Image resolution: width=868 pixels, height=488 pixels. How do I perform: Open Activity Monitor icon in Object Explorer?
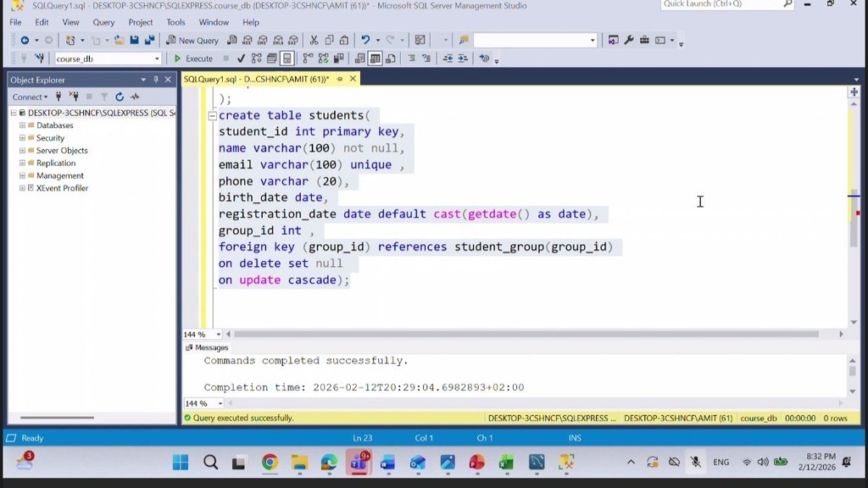(135, 97)
